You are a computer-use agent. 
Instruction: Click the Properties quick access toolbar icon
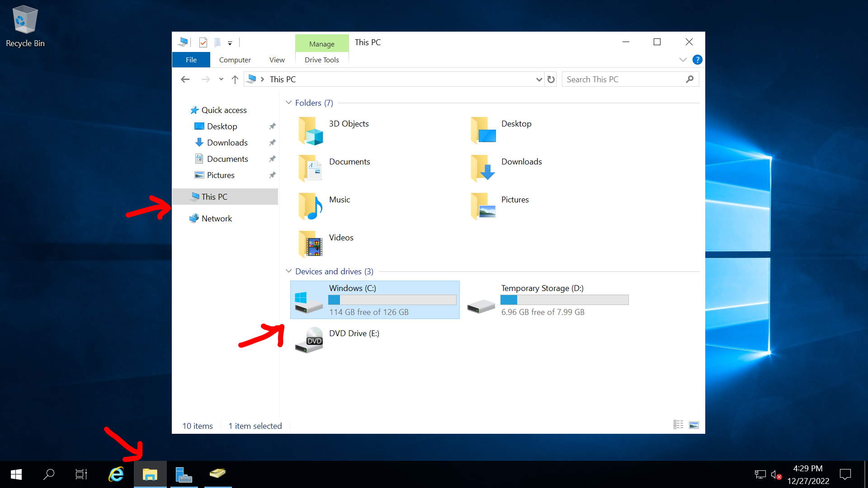[203, 42]
